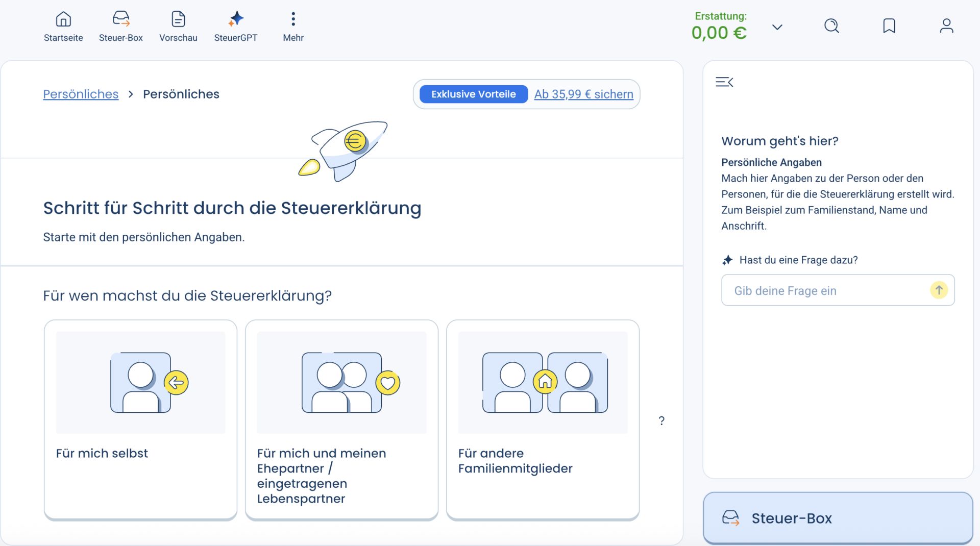Screen dimensions: 980x546
Task: Submit question with yellow arrow button
Action: [x=938, y=290]
